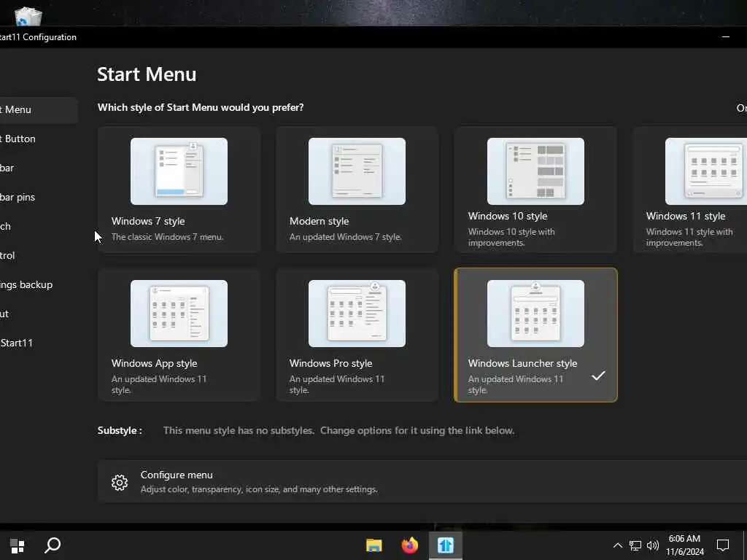Open the Configure menu settings row
This screenshot has width=747, height=560.
(x=422, y=481)
